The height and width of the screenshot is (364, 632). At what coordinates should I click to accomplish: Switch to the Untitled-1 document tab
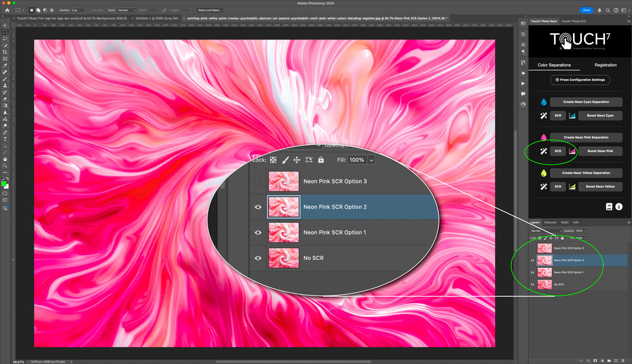(157, 18)
